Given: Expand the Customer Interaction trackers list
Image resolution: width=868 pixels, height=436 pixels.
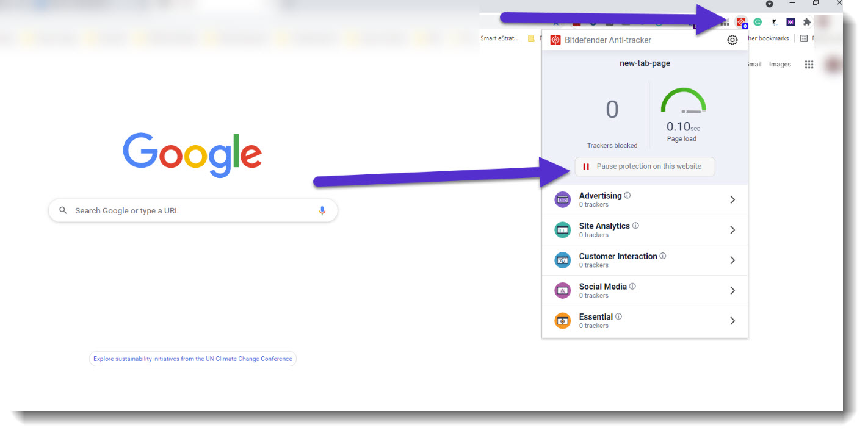Looking at the screenshot, I should point(732,260).
